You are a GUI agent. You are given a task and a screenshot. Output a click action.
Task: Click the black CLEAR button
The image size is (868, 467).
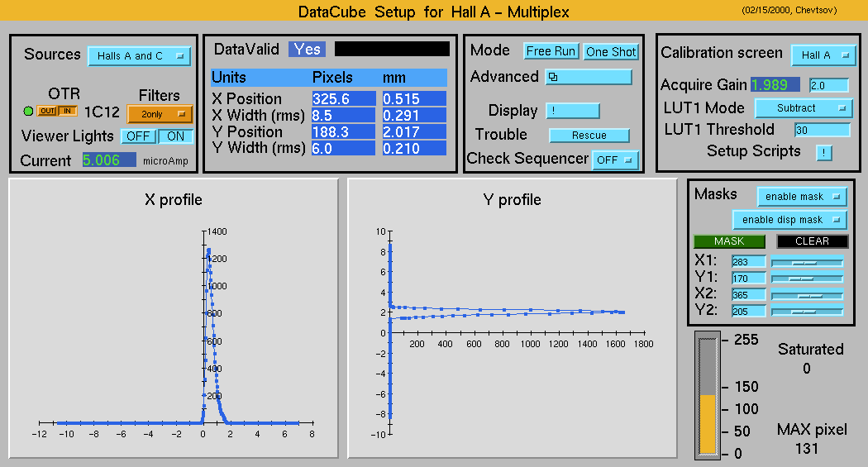pyautogui.click(x=812, y=241)
